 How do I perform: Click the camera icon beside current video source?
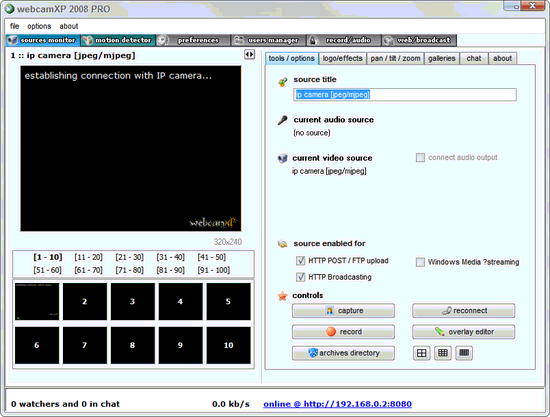pos(282,158)
